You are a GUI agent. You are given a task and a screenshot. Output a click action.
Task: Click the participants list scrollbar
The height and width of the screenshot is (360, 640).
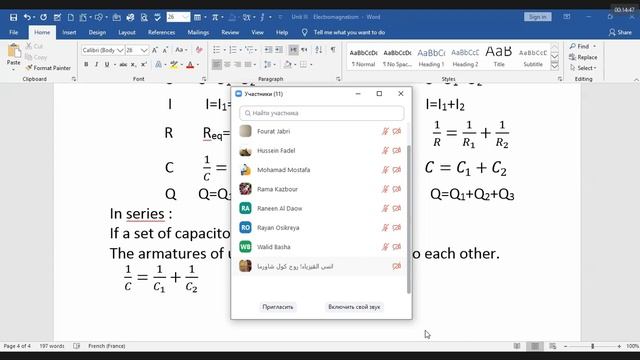(409, 219)
